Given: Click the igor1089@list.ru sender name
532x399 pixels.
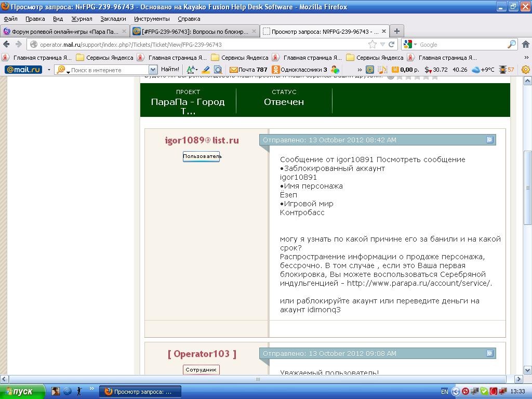Looking at the screenshot, I should point(202,140).
